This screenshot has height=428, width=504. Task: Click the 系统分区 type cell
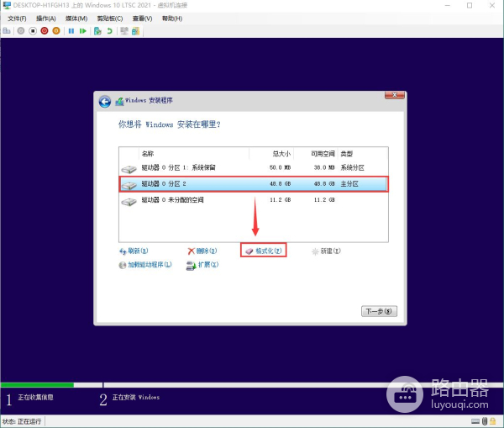(x=352, y=167)
